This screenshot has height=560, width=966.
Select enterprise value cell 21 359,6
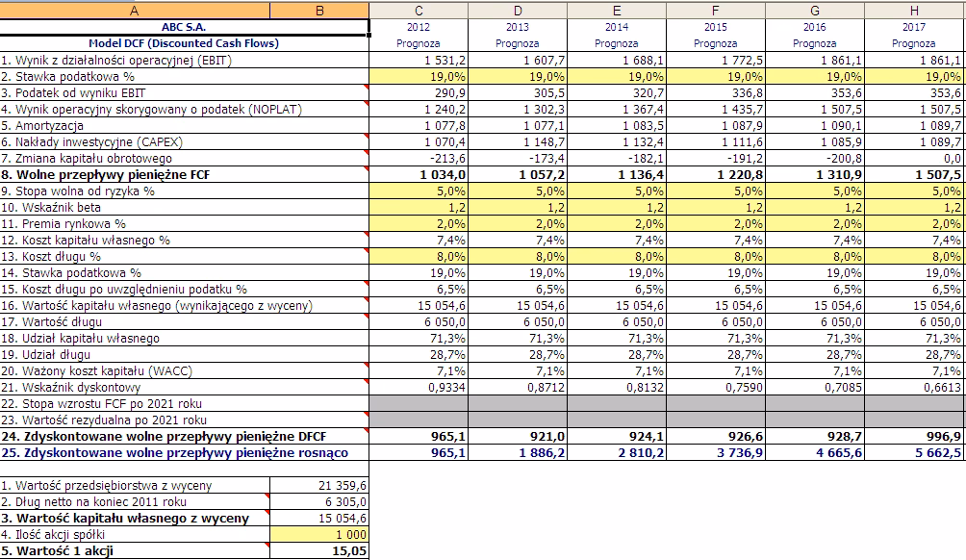320,485
